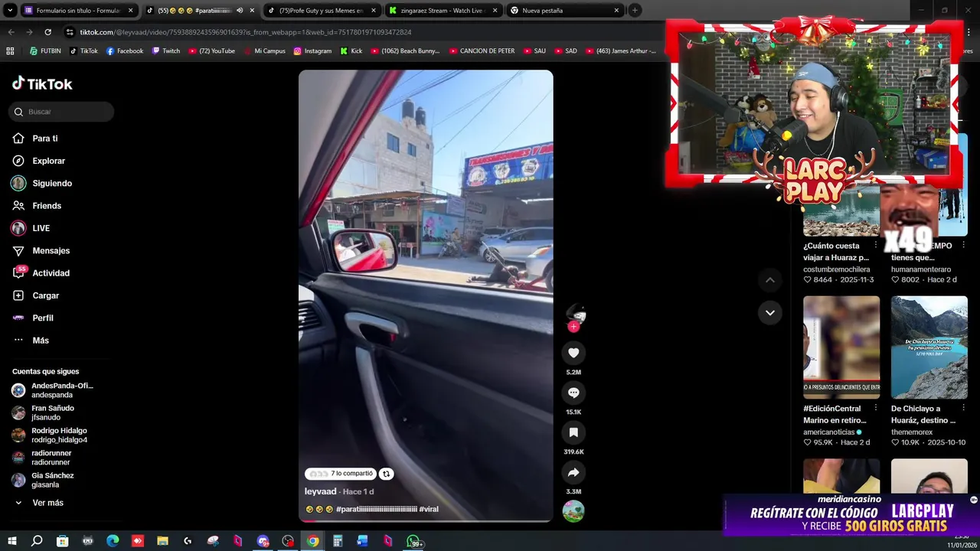Open leyvaad creator profile name
Screen dimensions: 980x551
320,491
